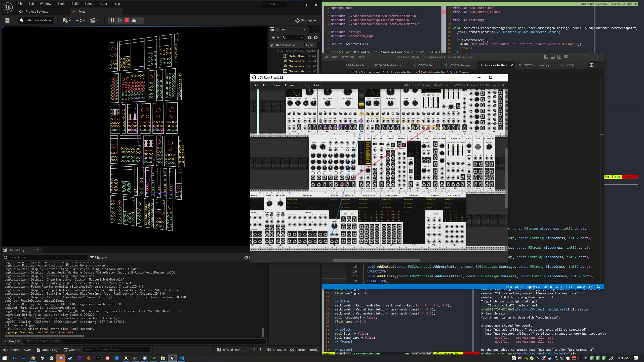
Task: Open the Selection Mode dropdown
Action: pyautogui.click(x=36, y=20)
